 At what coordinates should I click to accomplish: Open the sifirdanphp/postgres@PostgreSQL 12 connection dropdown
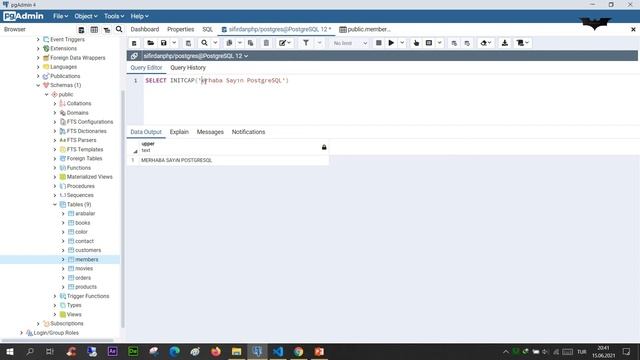[196, 56]
